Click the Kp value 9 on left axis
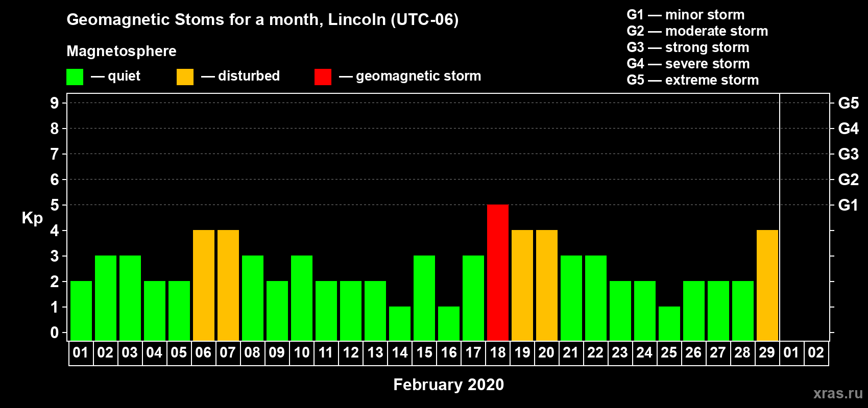868x408 pixels. 55,103
